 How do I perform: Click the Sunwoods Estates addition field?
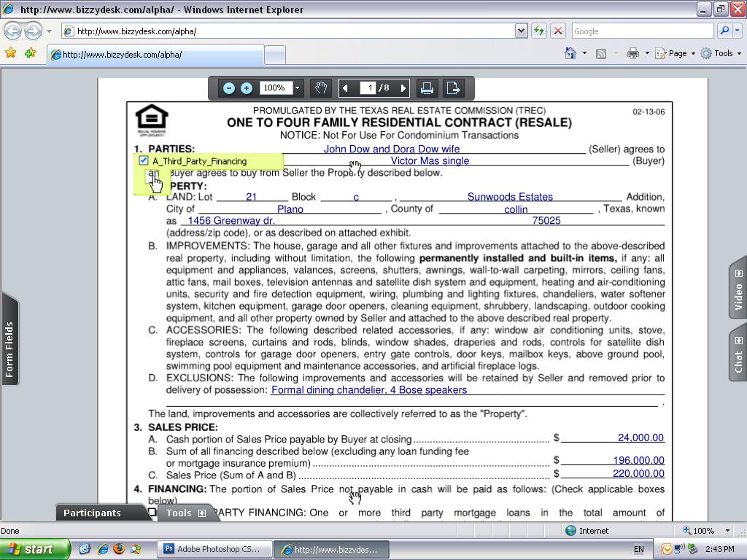510,197
